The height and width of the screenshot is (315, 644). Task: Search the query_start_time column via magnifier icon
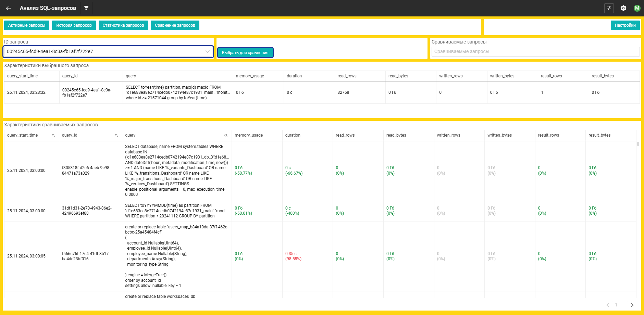[53, 136]
